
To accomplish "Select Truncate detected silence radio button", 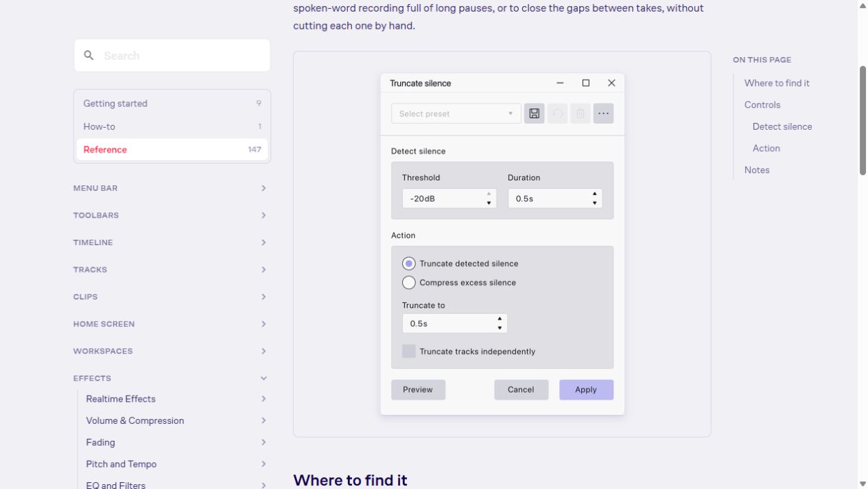I will 409,264.
